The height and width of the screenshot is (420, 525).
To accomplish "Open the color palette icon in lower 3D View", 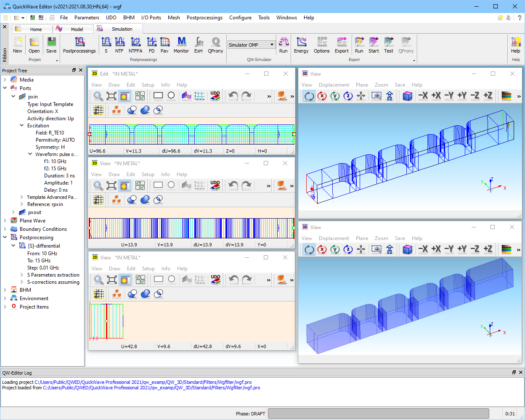I will point(506,249).
